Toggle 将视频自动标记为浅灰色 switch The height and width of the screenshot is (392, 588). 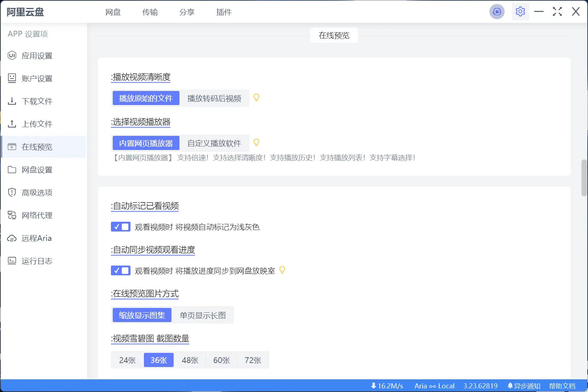click(x=121, y=227)
